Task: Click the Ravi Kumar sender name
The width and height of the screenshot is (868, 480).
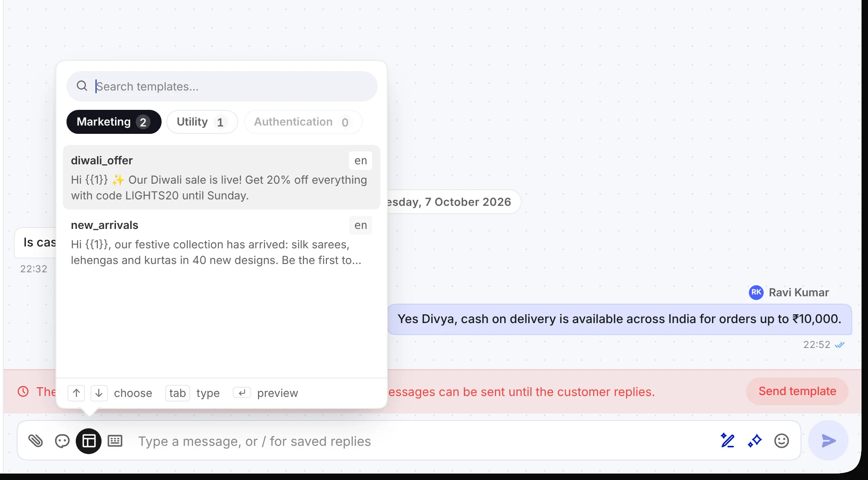Action: point(799,292)
